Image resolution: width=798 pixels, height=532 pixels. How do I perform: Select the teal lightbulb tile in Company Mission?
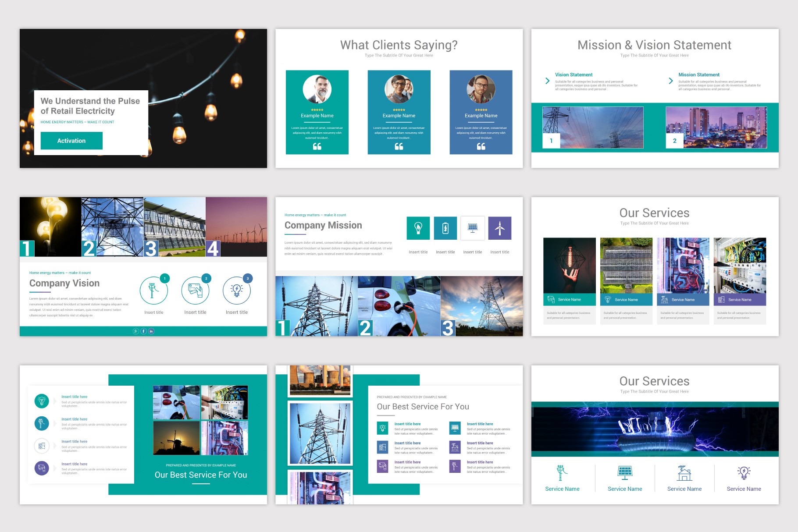(418, 228)
